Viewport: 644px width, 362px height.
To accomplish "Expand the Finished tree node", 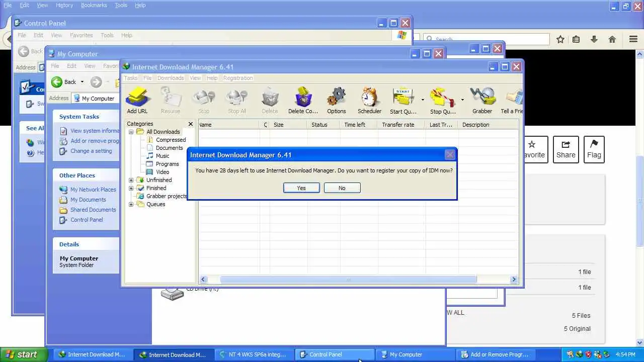I will click(x=131, y=188).
